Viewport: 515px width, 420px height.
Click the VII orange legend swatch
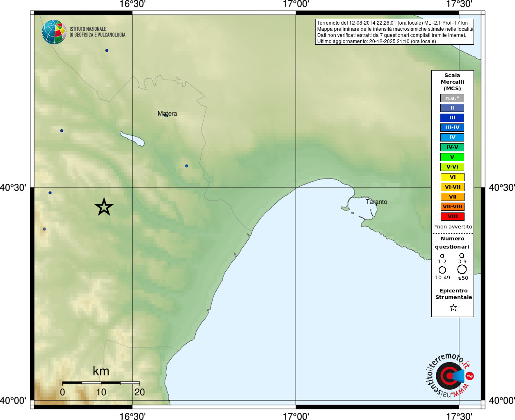pyautogui.click(x=452, y=197)
